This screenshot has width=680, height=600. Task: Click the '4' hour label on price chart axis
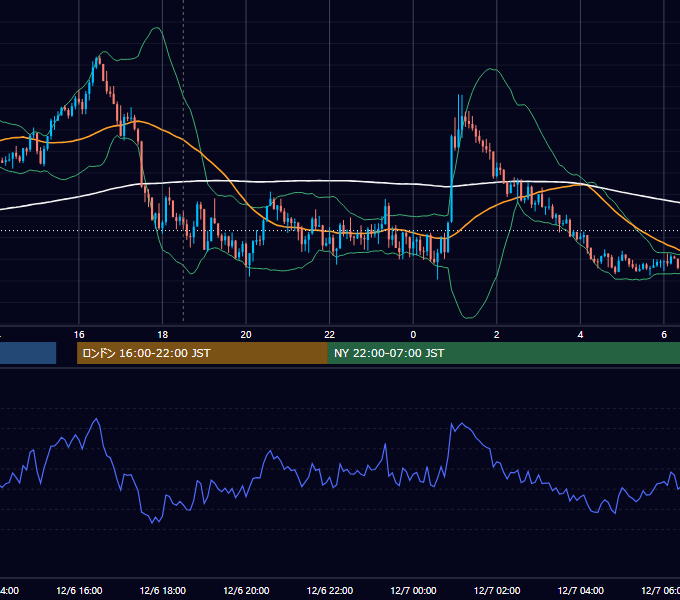coord(580,335)
